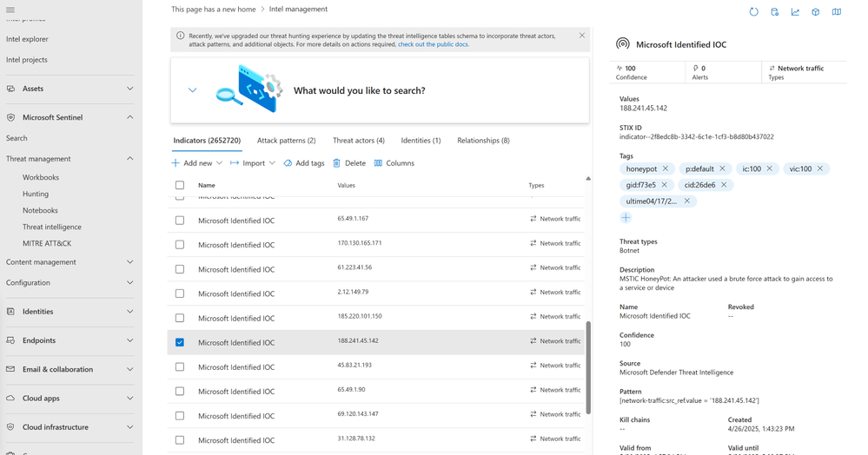868x455 pixels.
Task: Sort by the Values column header
Action: point(347,186)
